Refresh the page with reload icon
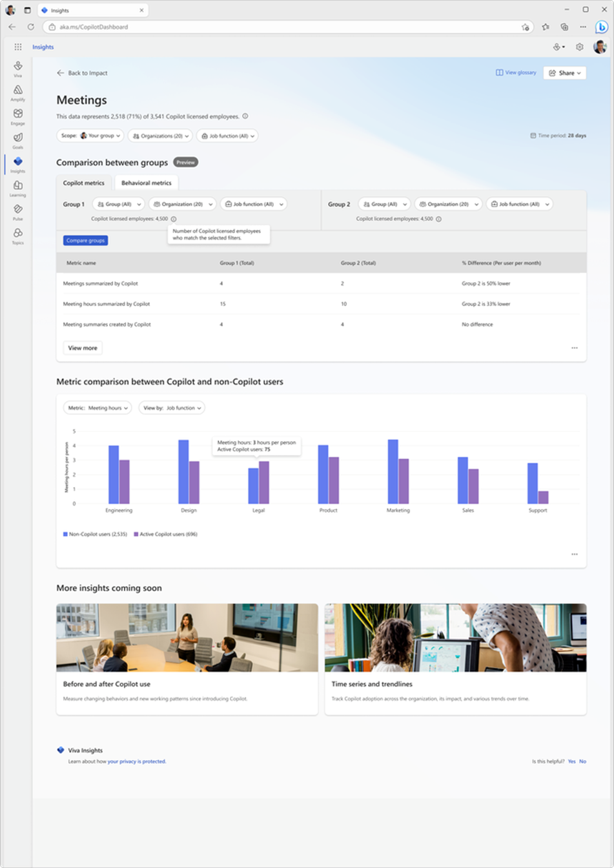Image resolution: width=614 pixels, height=868 pixels. (30, 27)
